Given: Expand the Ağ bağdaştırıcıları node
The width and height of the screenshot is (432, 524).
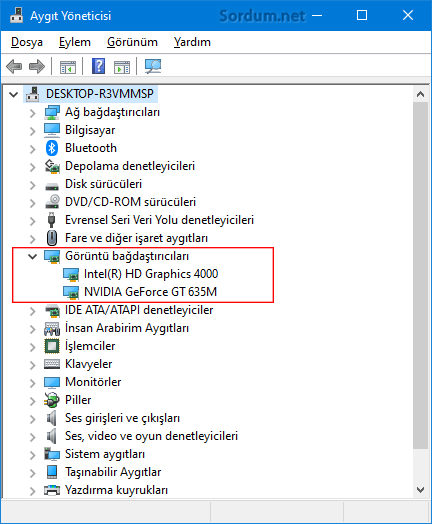Looking at the screenshot, I should click(x=32, y=113).
